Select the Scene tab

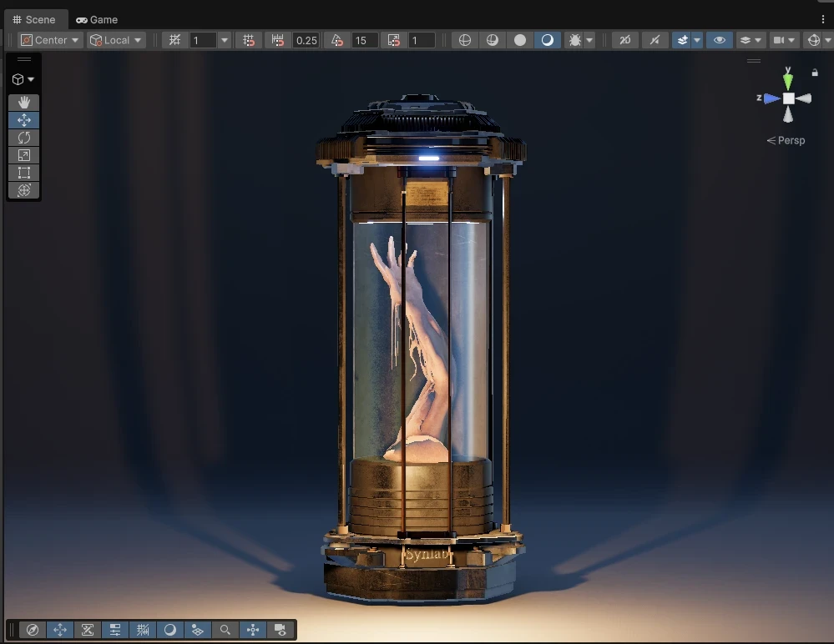(x=35, y=19)
